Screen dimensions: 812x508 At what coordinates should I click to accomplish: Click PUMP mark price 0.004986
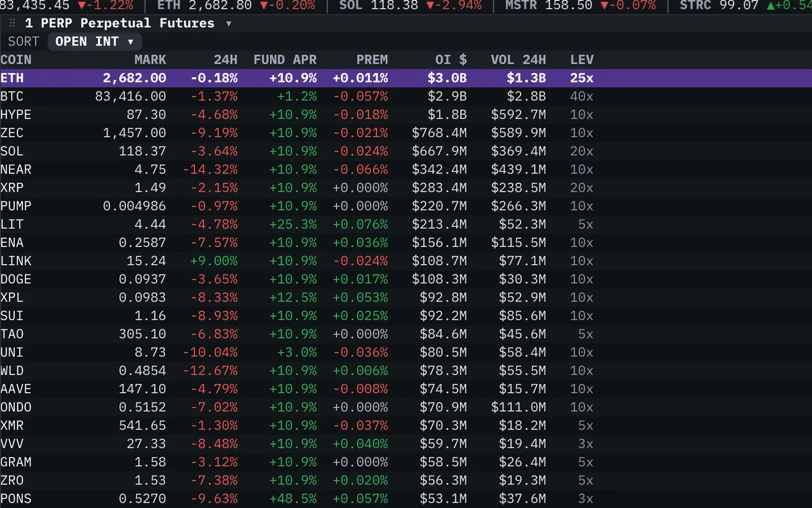pyautogui.click(x=135, y=206)
